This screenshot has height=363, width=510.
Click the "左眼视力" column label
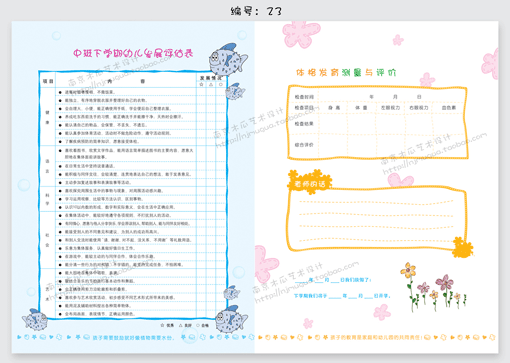pos(390,108)
